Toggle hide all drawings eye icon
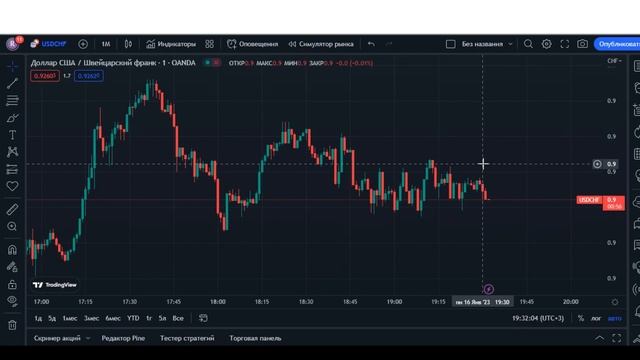Viewport: 640px width, 360px height. (x=12, y=301)
